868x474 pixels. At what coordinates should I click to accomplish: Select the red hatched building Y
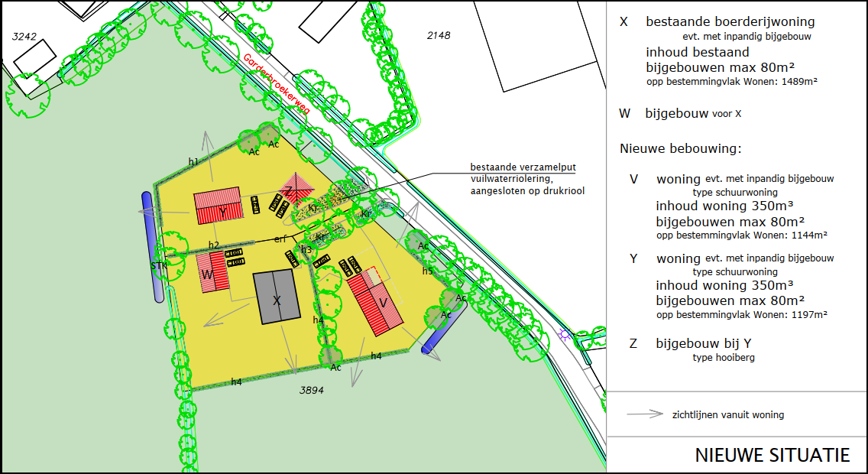(x=218, y=206)
